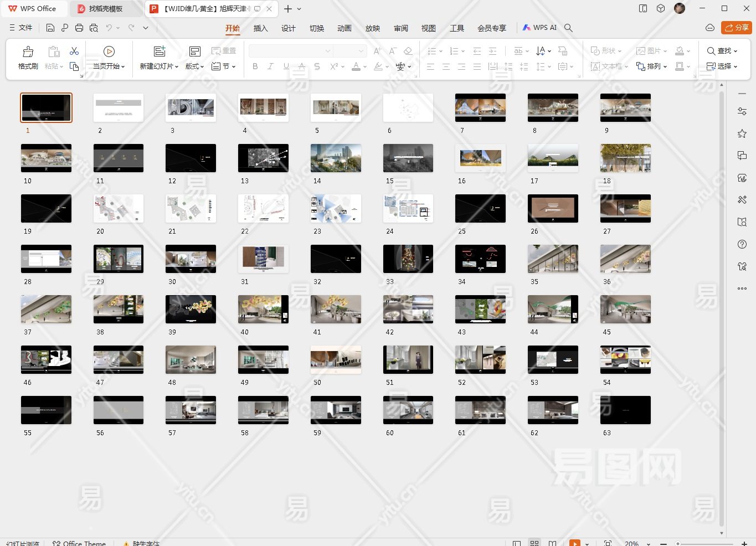Switch to reading view in status bar

(552, 543)
